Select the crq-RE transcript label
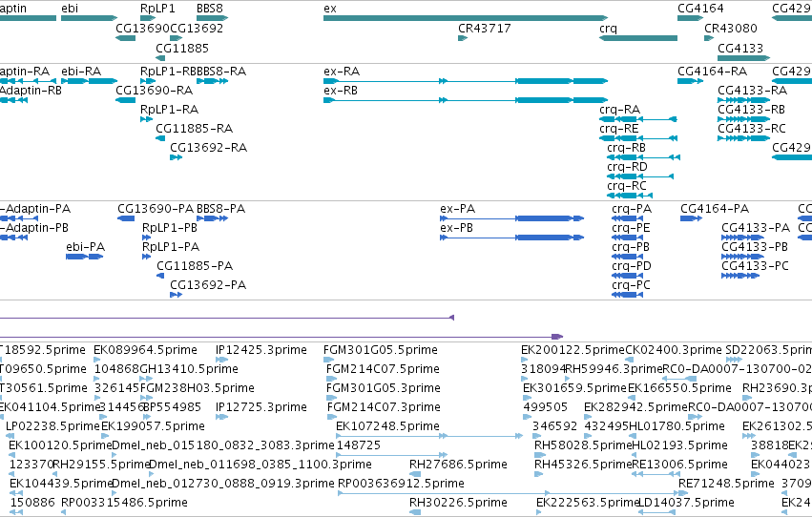Viewport: 812px width, 517px height. 619,129
